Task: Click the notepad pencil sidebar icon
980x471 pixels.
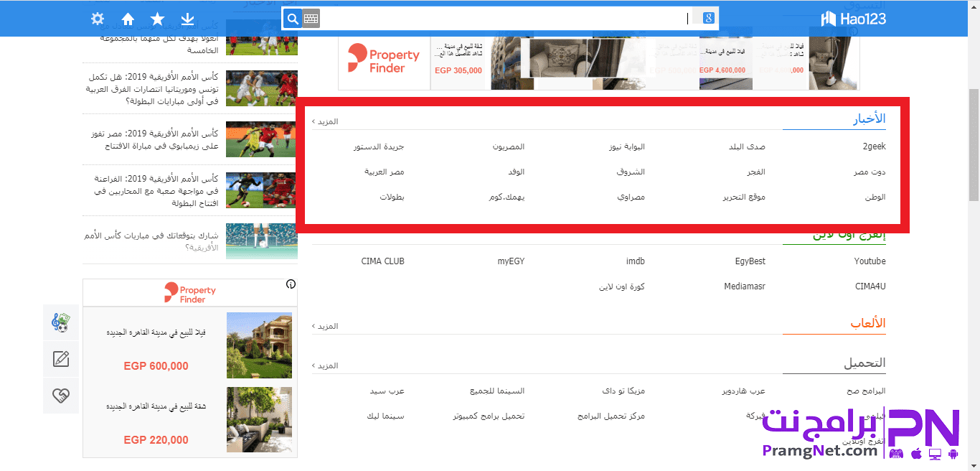Action: pyautogui.click(x=61, y=359)
